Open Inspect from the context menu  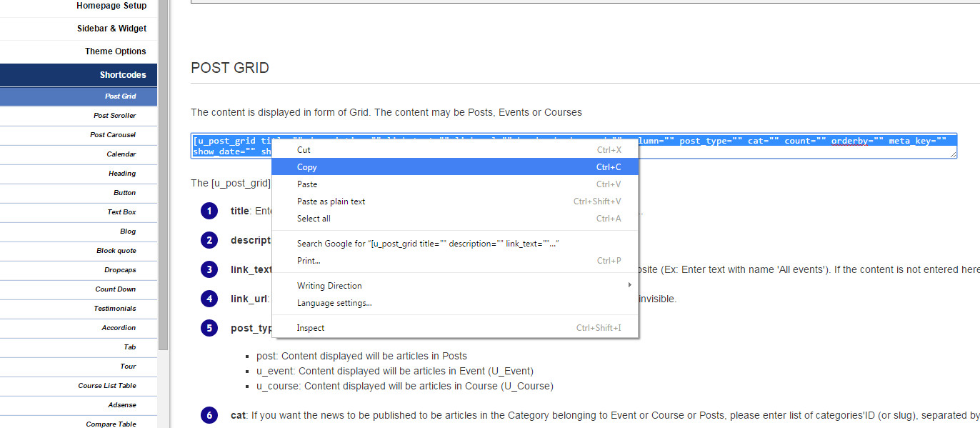(x=311, y=328)
